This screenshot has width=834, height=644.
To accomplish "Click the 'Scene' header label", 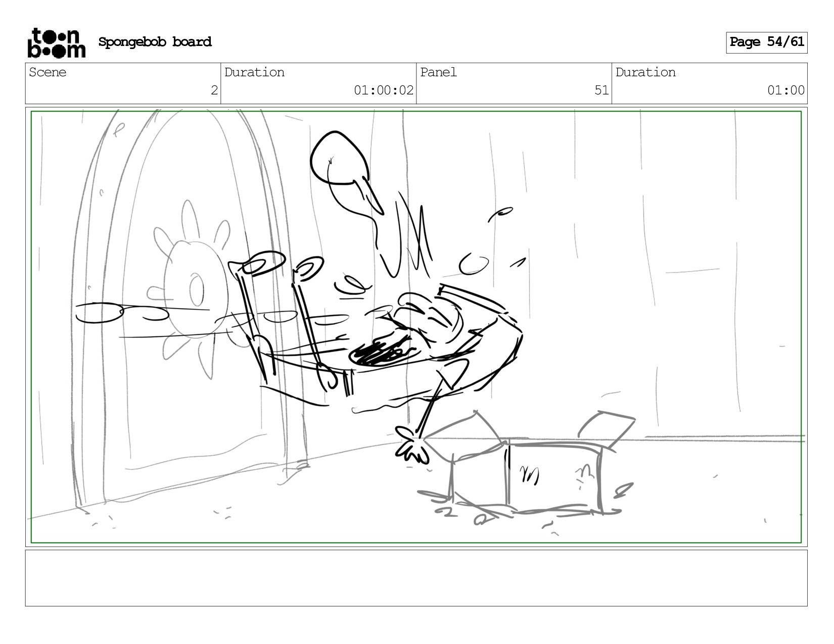I will tap(48, 72).
